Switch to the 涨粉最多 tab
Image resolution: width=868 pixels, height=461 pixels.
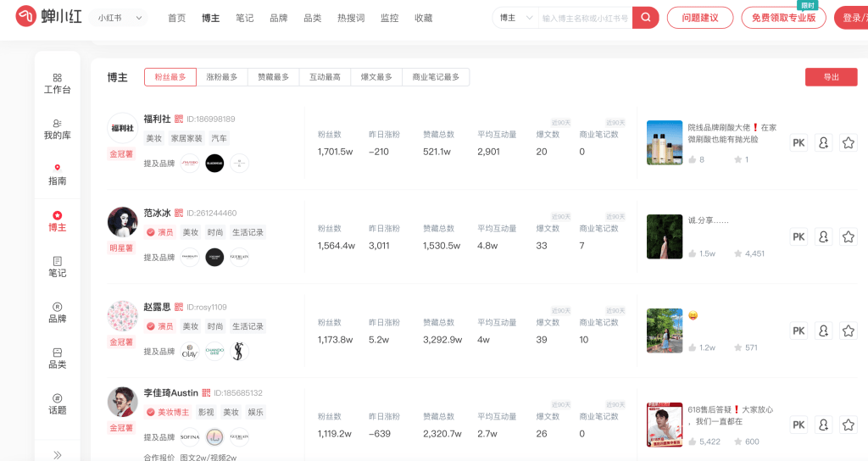click(222, 77)
